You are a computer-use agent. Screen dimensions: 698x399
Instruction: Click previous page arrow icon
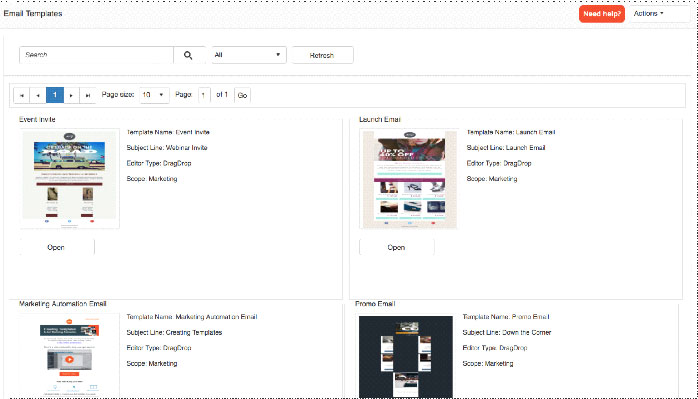pyautogui.click(x=38, y=95)
